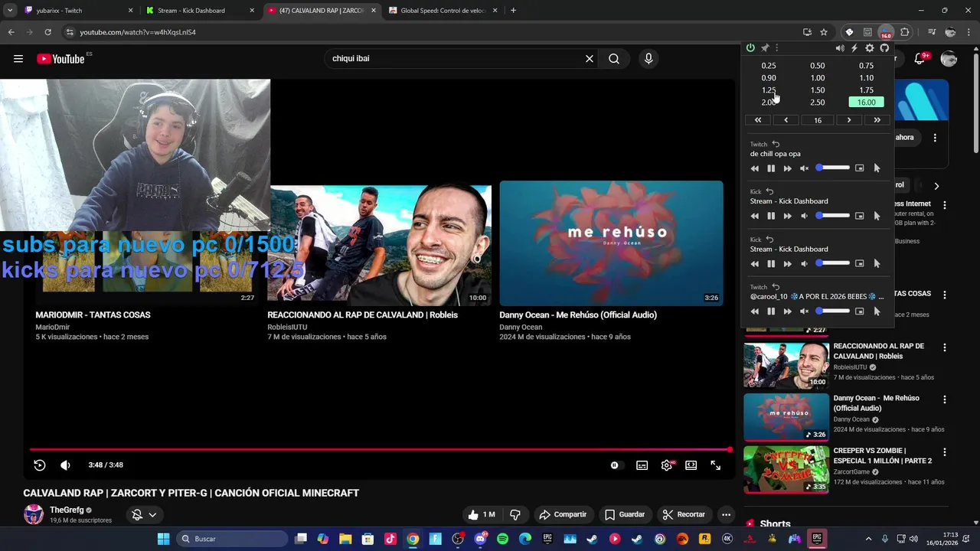Click the red video progress bar
Image resolution: width=980 pixels, height=551 pixels.
tap(380, 450)
